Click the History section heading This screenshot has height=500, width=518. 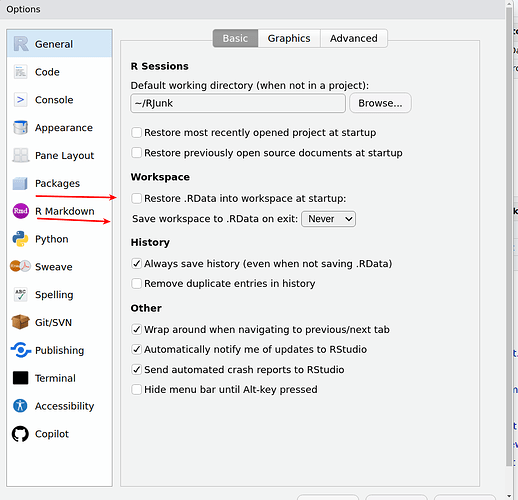click(x=150, y=242)
